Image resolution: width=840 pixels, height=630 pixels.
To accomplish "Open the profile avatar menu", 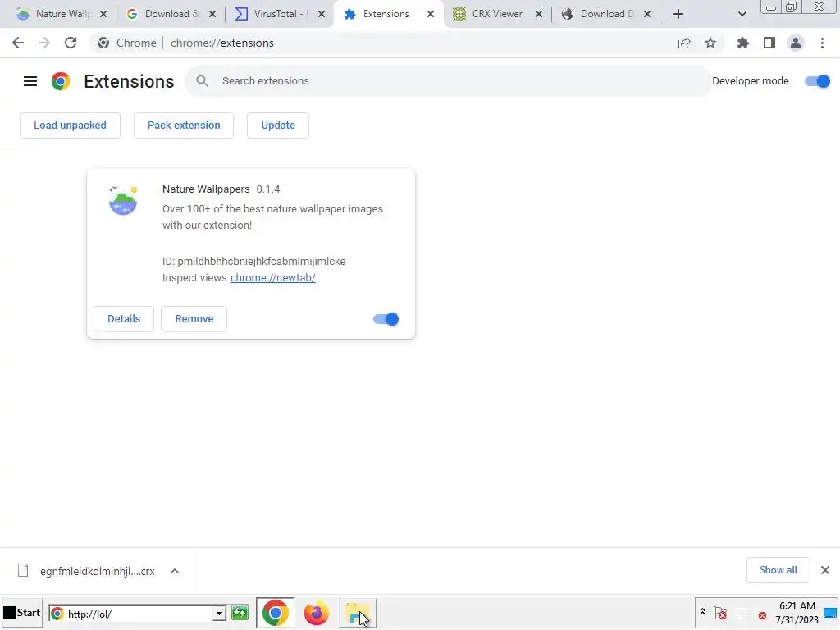I will 796,43.
